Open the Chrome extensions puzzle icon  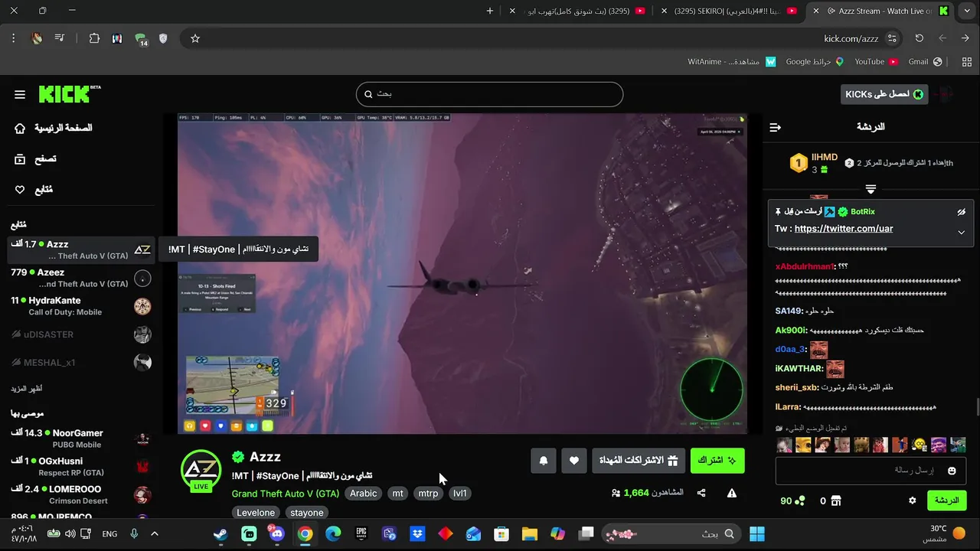(x=94, y=38)
